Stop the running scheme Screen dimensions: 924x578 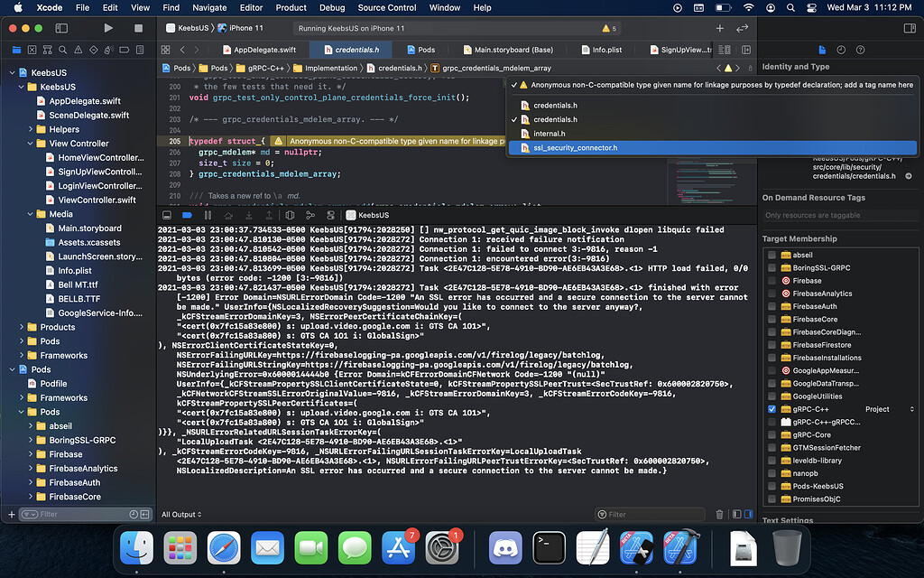pyautogui.click(x=138, y=28)
